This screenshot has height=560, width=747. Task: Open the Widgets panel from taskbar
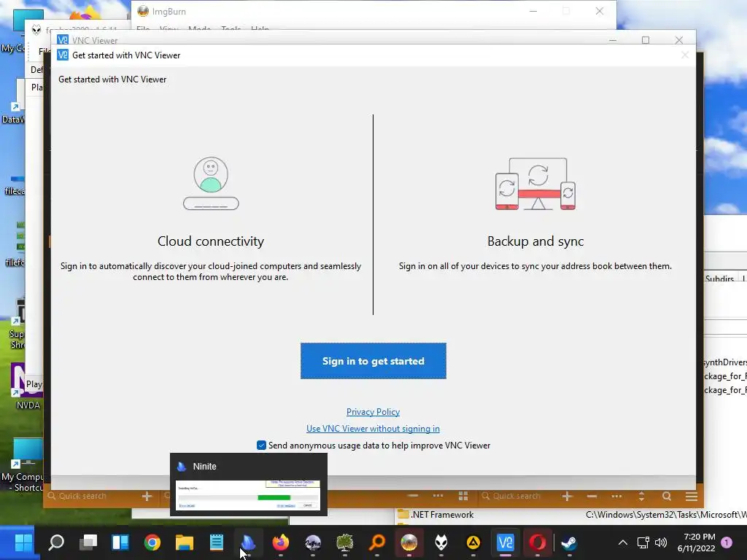click(x=120, y=542)
